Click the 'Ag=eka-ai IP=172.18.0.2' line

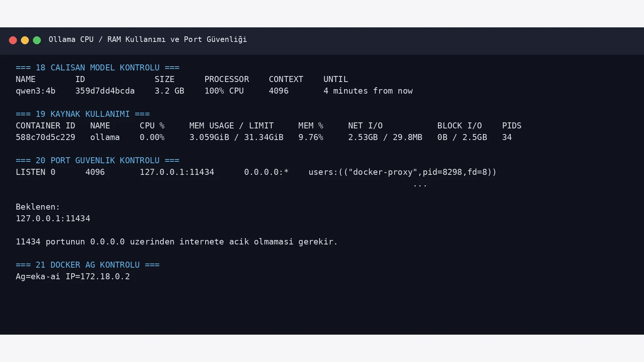73,276
